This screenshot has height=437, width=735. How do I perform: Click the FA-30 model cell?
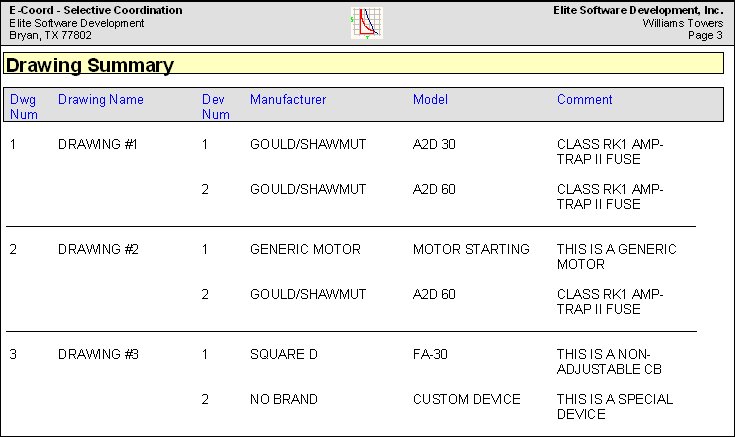[430, 354]
